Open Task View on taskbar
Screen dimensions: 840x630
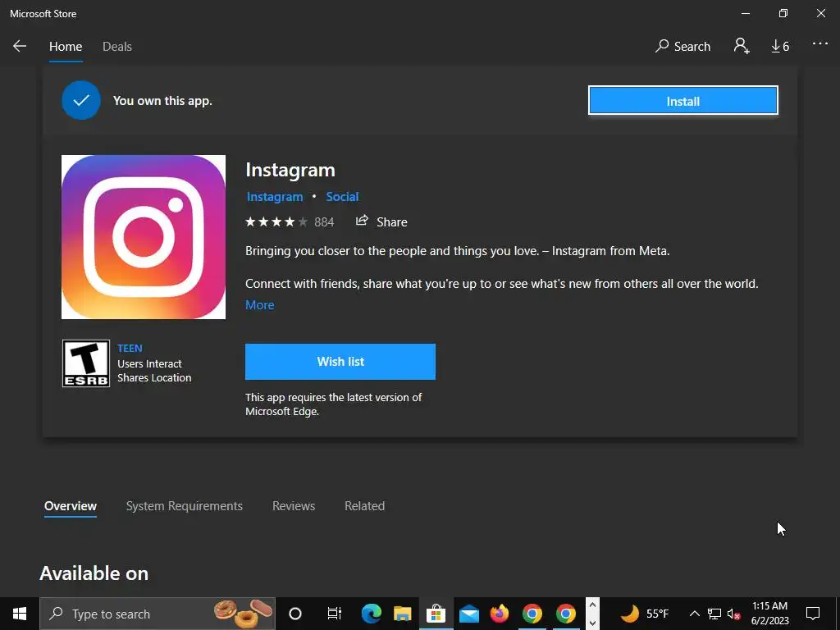click(335, 614)
